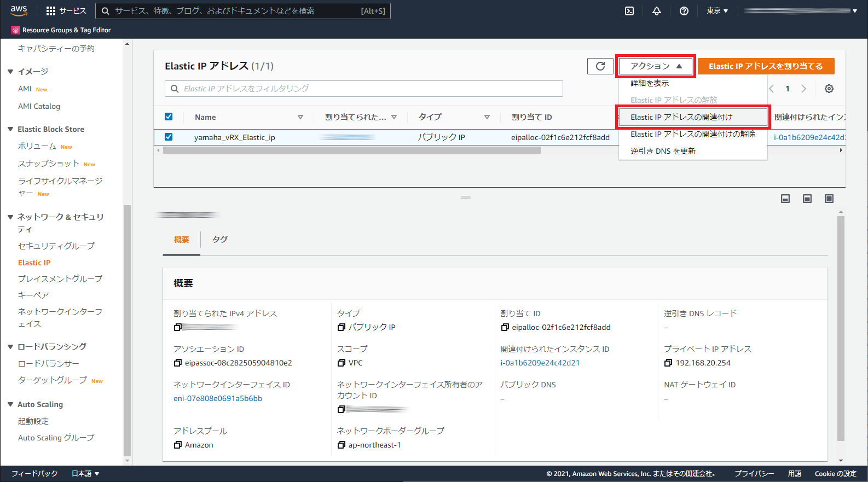Select 逆引き DNS を更新 menu item
Image resolution: width=868 pixels, height=482 pixels.
pos(663,151)
